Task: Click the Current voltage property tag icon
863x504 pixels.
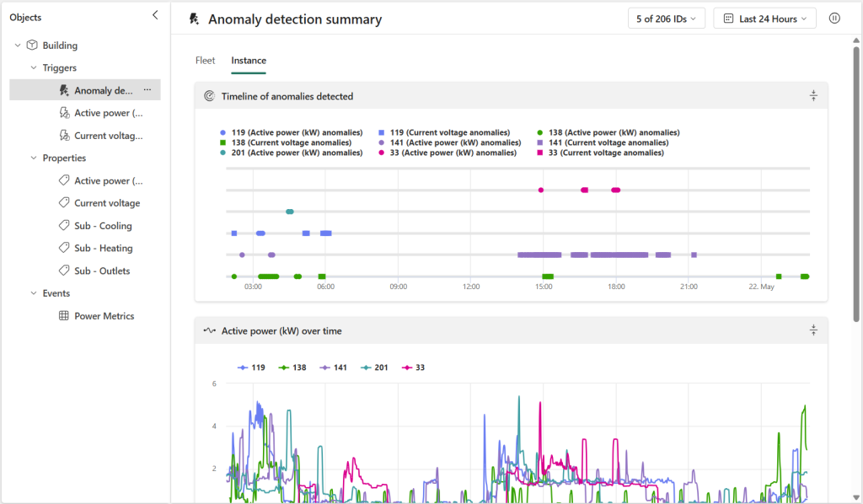Action: pyautogui.click(x=64, y=203)
